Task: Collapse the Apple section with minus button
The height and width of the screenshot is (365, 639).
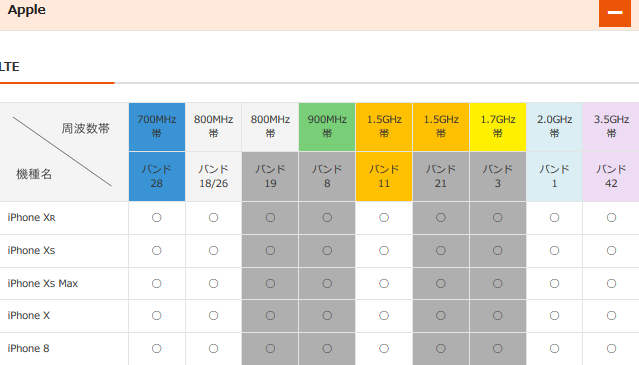Action: 615,13
